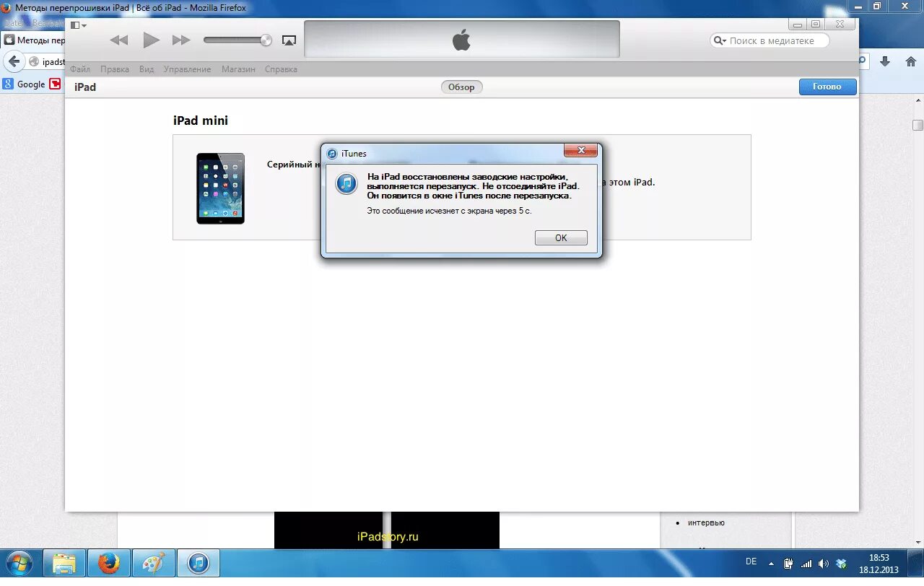Open the Файл menu

point(80,69)
